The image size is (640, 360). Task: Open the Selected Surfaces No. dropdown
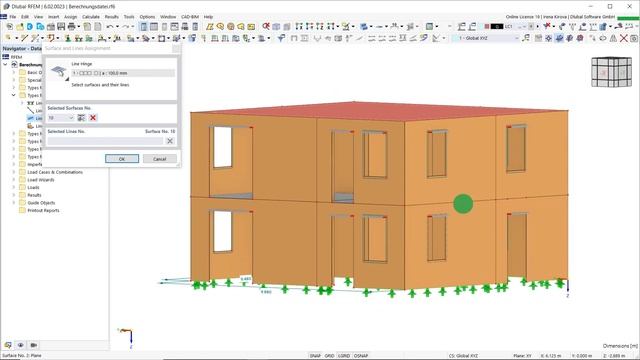click(x=71, y=118)
